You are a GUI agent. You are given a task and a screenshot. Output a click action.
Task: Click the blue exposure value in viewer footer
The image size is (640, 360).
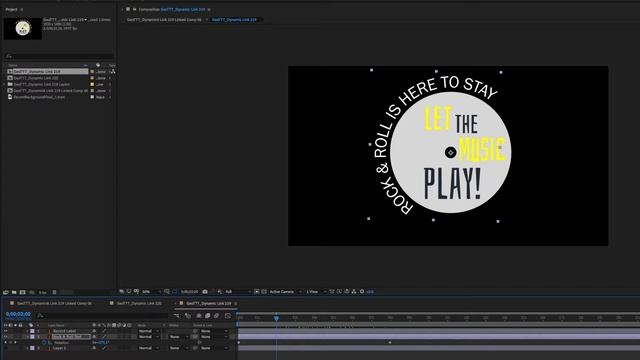(x=370, y=291)
